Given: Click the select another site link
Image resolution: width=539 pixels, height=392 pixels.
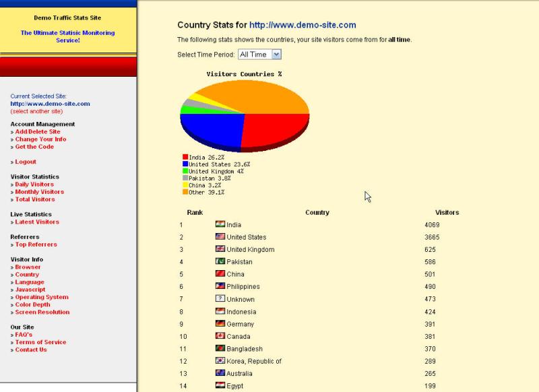Looking at the screenshot, I should click(x=36, y=111).
